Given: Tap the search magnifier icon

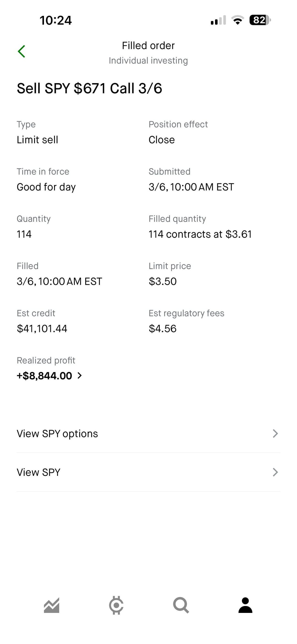Looking at the screenshot, I should (x=181, y=605).
